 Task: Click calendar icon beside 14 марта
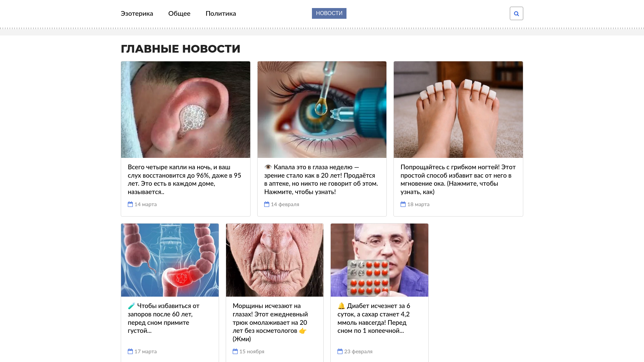[130, 204]
